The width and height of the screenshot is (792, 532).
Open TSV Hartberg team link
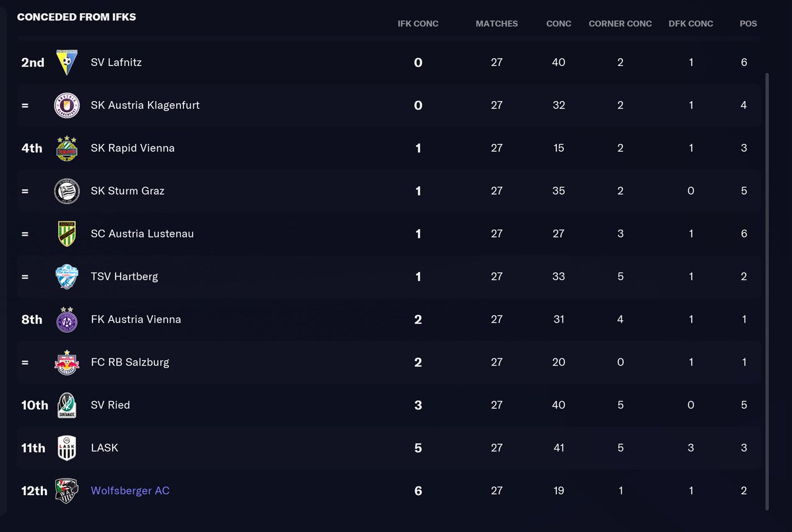124,277
